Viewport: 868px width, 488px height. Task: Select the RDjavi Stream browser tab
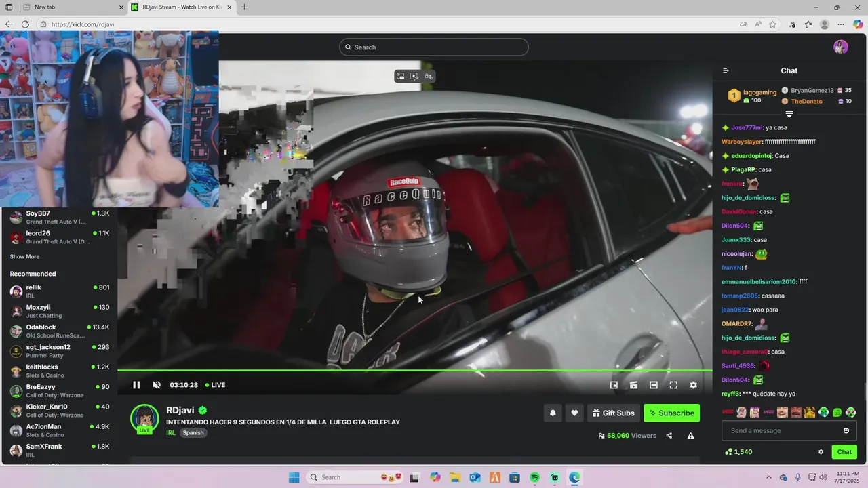point(181,7)
